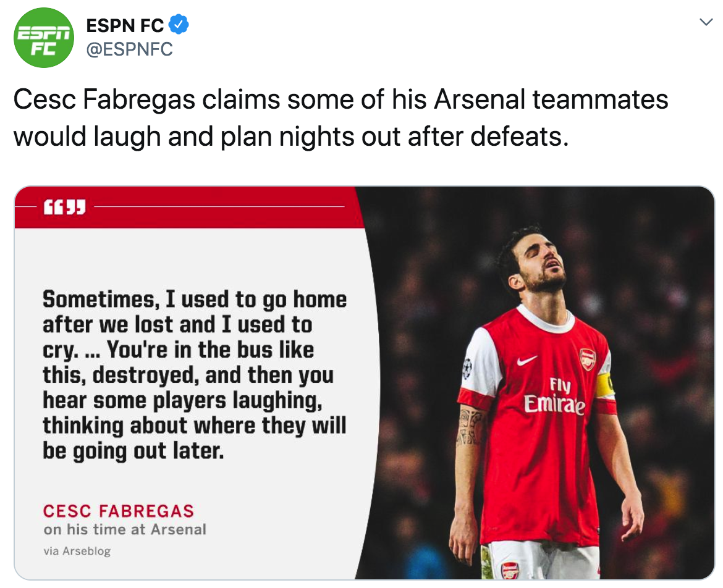Open the tweet options chevron menu

(705, 23)
